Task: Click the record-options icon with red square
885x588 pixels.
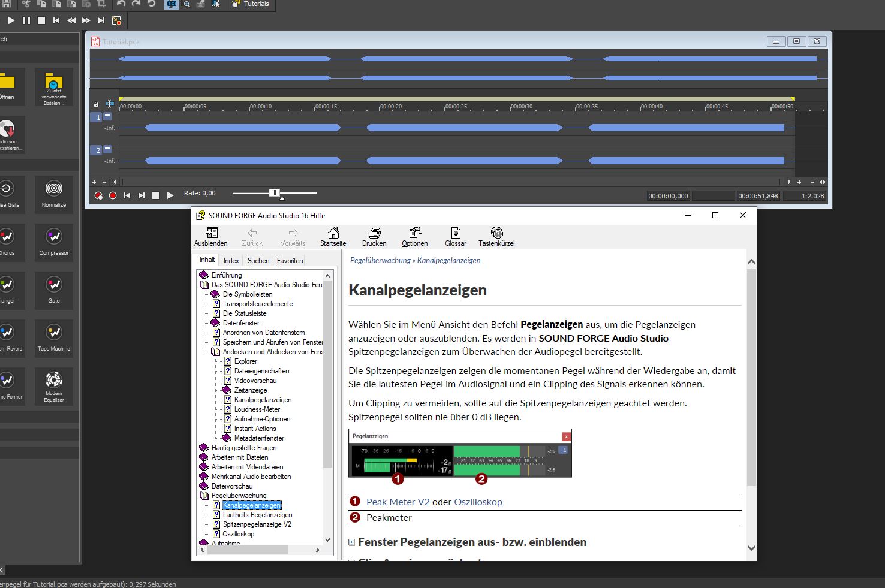Action: [x=116, y=20]
